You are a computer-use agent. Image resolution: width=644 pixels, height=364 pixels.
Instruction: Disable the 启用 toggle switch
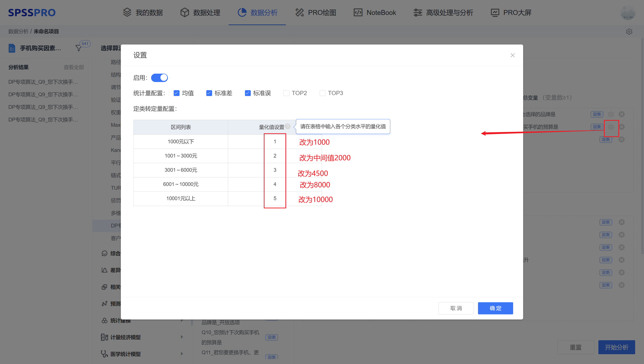(x=159, y=78)
